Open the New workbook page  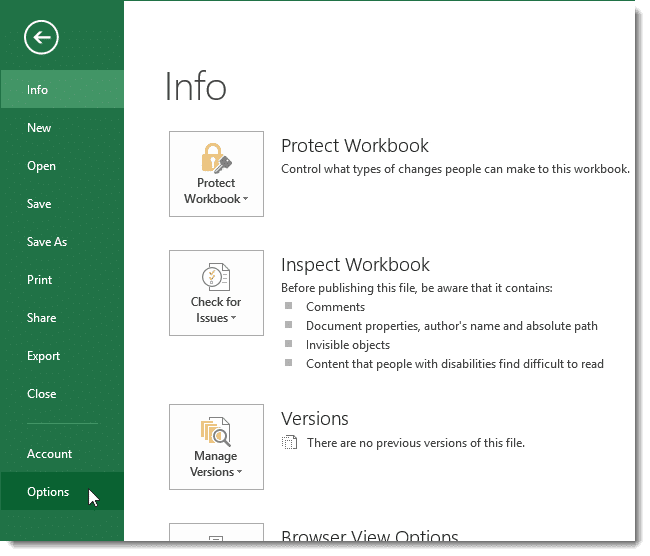(39, 128)
